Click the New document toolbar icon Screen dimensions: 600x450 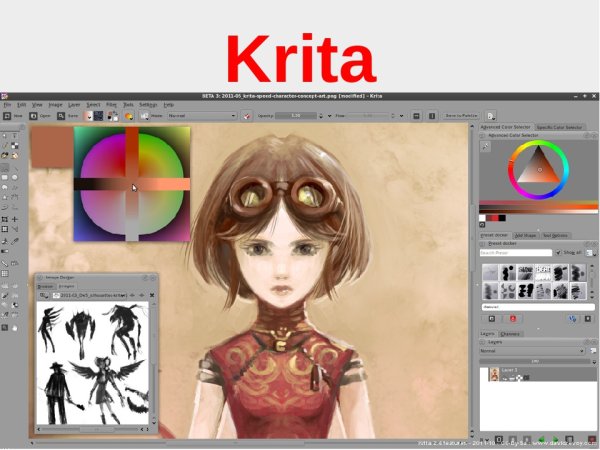click(10, 115)
